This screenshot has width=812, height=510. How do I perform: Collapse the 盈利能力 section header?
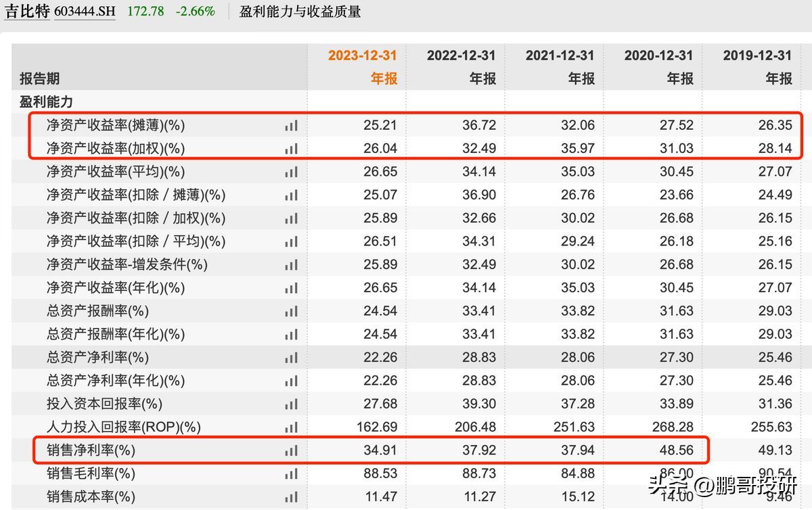[x=46, y=101]
